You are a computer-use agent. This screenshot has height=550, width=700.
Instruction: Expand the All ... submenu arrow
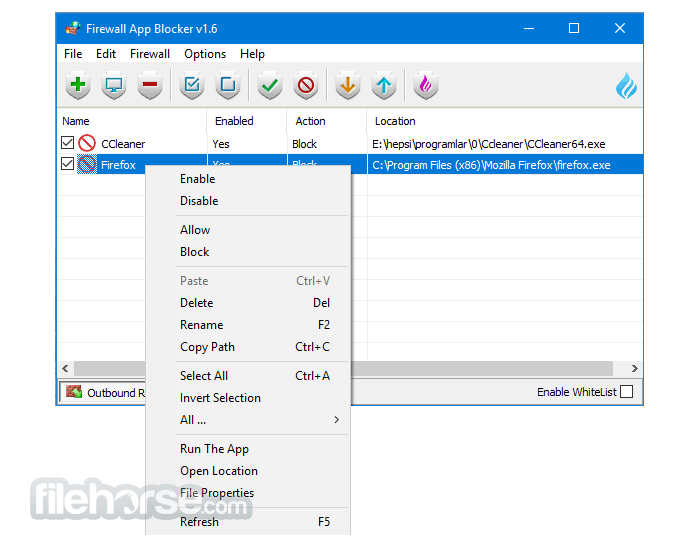tap(336, 420)
